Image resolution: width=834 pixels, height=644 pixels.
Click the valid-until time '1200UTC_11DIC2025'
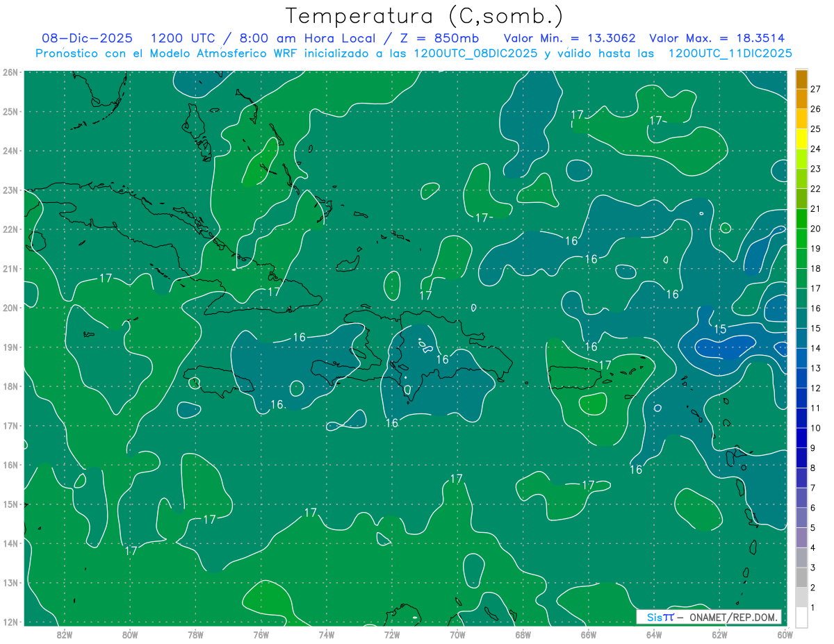(730, 53)
